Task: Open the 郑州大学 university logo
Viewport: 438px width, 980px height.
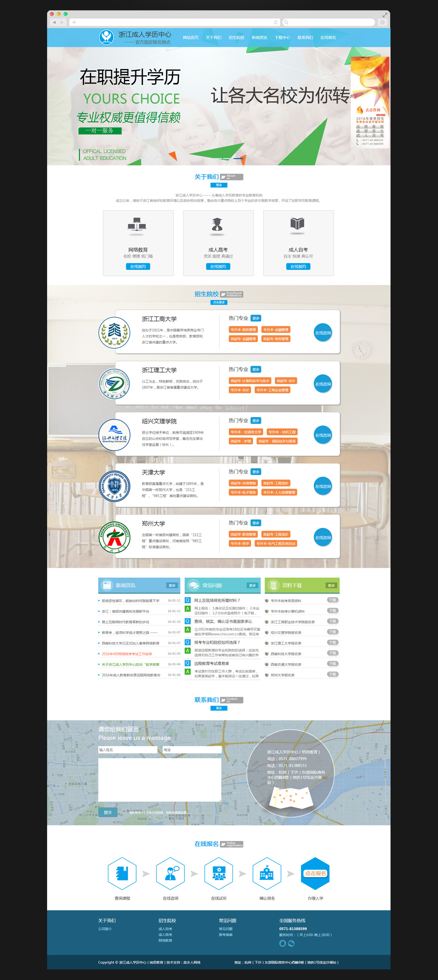Action: pyautogui.click(x=114, y=537)
